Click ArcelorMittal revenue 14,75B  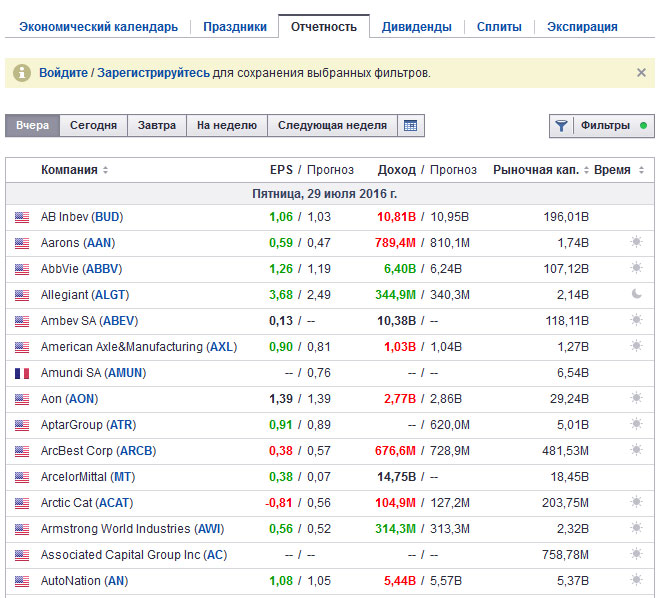point(396,477)
